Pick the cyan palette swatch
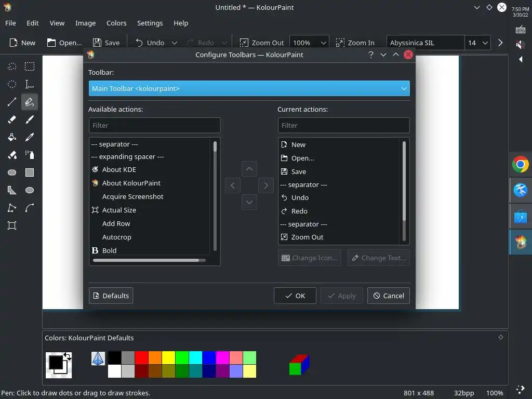The width and height of the screenshot is (532, 399). 195,357
